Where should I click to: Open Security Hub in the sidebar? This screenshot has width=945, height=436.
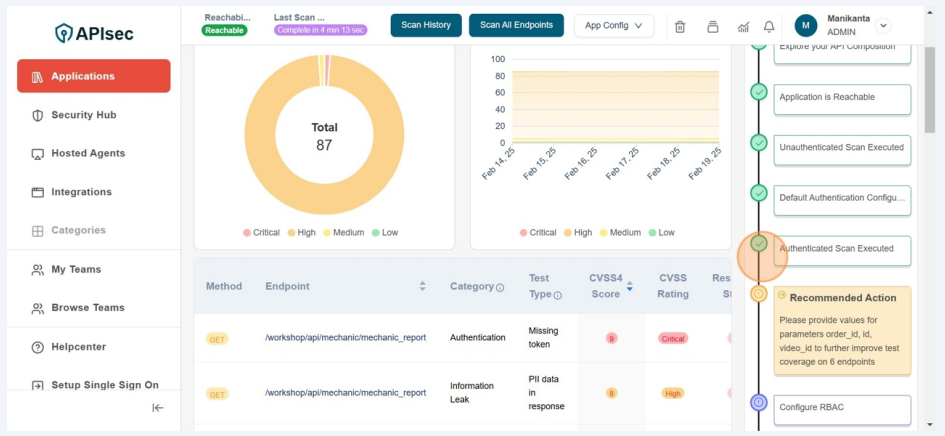point(84,115)
